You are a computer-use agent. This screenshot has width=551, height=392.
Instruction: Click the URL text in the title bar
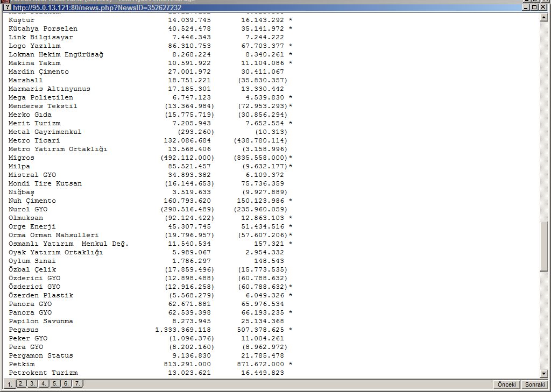click(97, 8)
